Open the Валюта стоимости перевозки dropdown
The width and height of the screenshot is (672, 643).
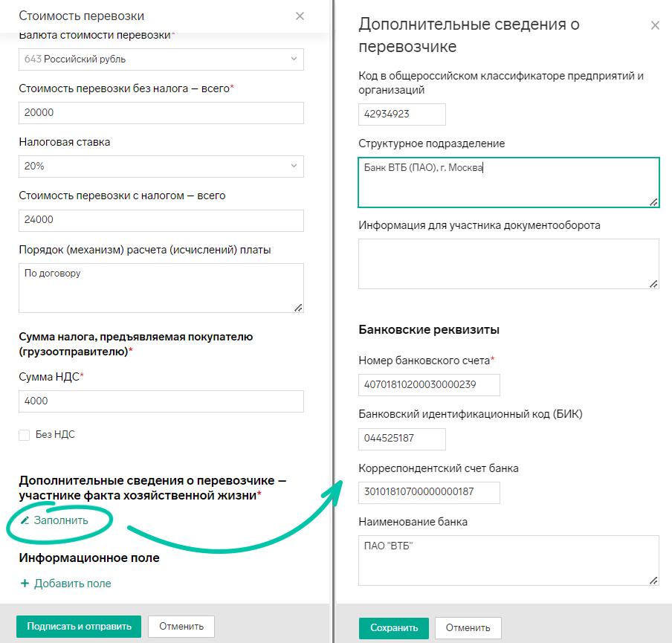point(161,59)
